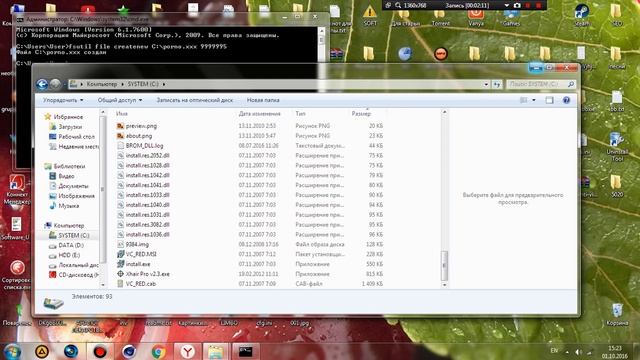Click the EN language indicator in tray

click(554, 351)
